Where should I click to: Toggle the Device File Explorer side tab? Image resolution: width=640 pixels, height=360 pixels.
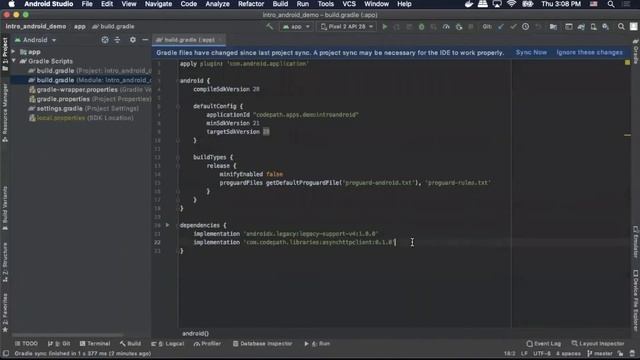click(636, 300)
